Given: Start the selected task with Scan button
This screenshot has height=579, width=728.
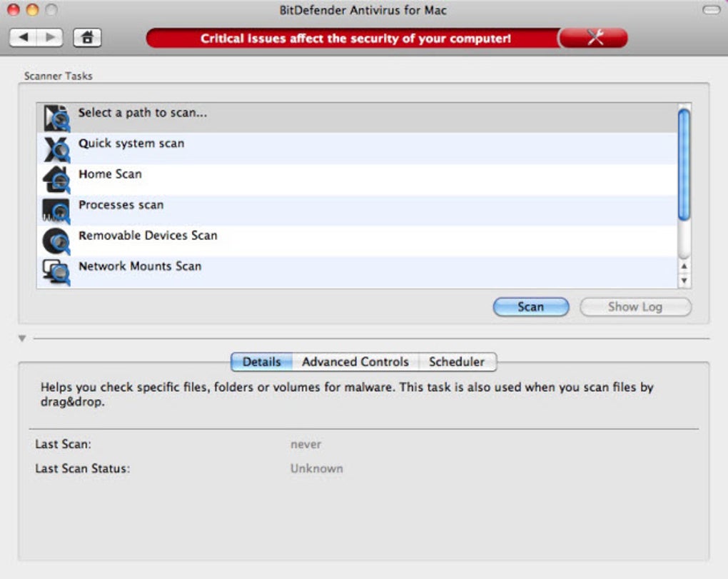Looking at the screenshot, I should [531, 307].
